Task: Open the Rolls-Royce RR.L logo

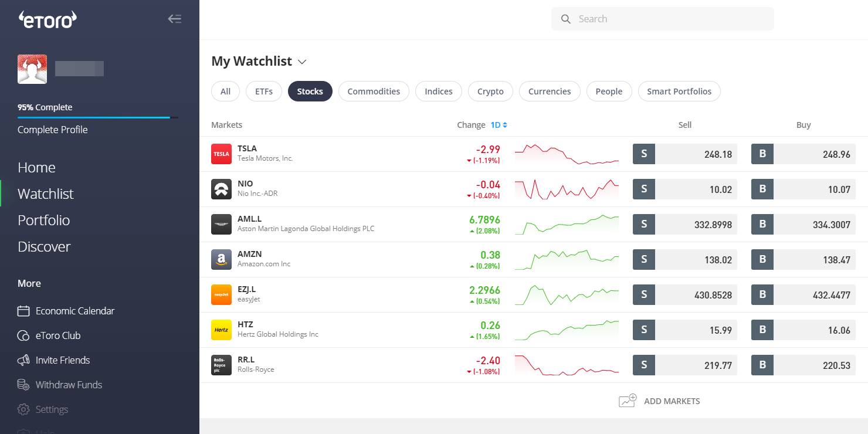Action: pyautogui.click(x=221, y=365)
